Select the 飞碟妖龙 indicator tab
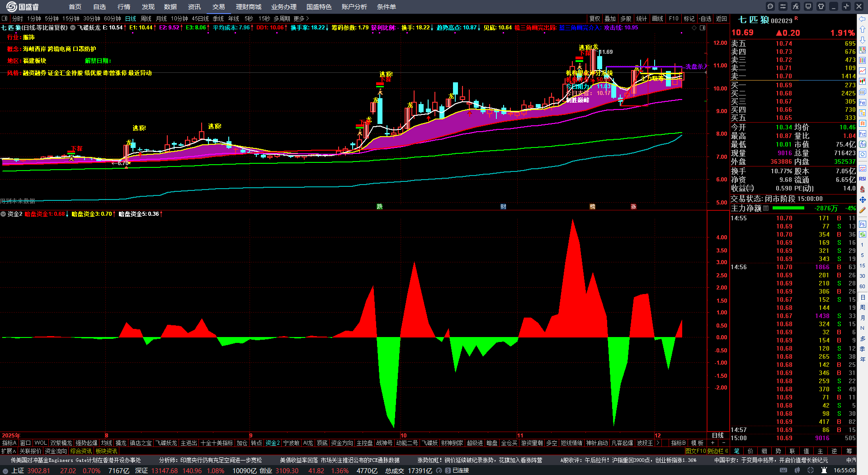The width and height of the screenshot is (868, 475). click(x=166, y=443)
